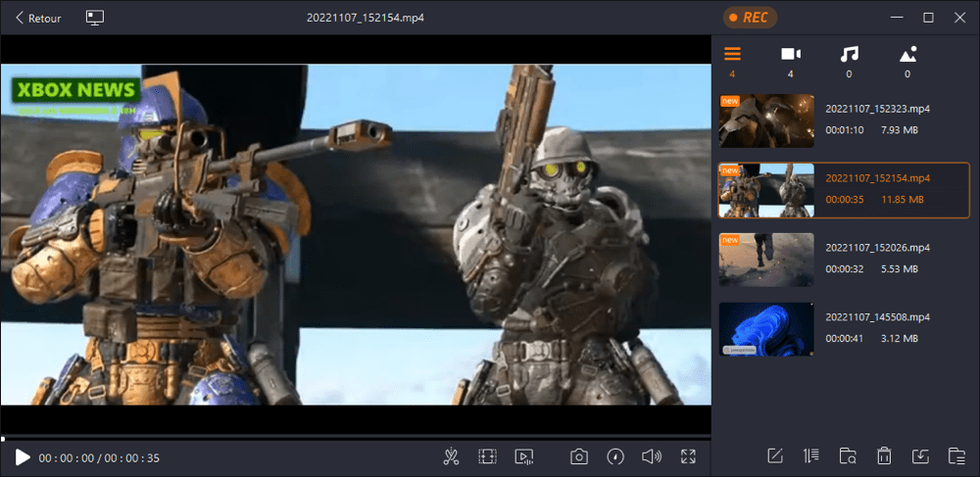Click the film frame clip icon
Viewport: 980px width, 477px height.
[487, 457]
